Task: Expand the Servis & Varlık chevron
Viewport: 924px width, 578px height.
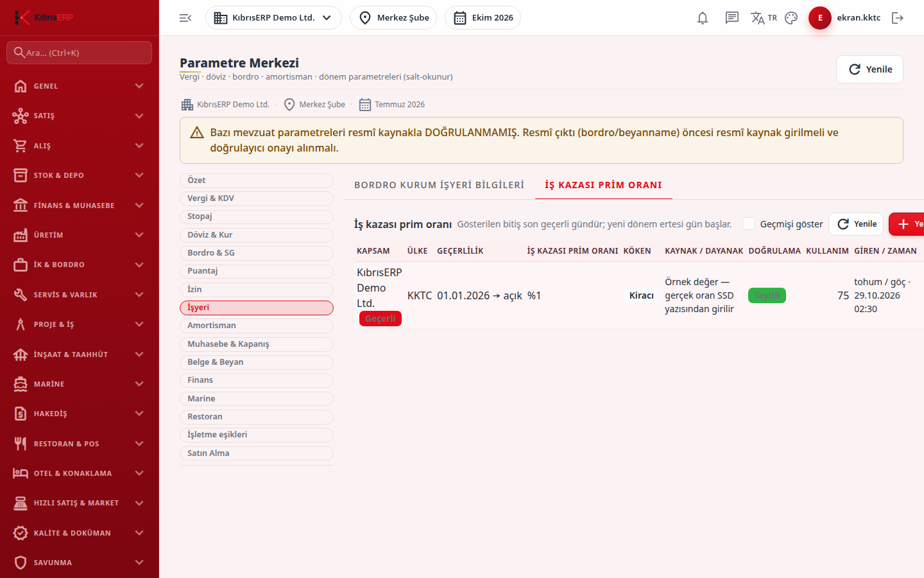Action: click(139, 295)
